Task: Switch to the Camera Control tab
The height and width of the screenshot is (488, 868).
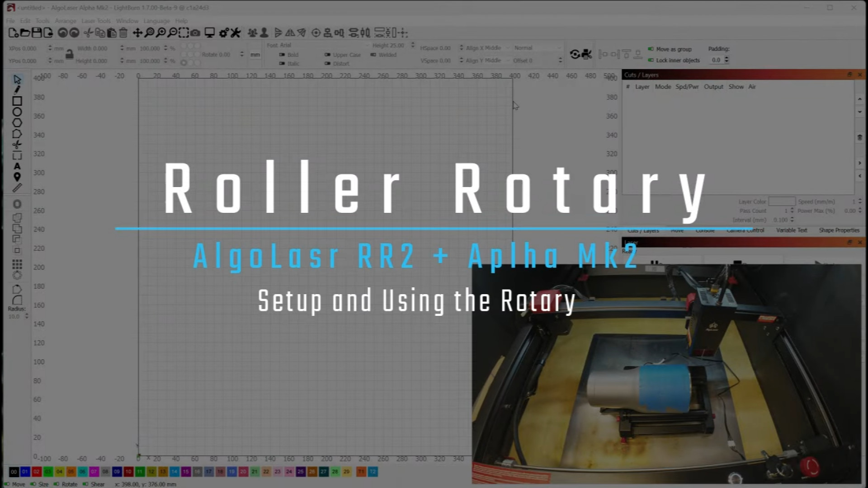Action: pos(745,230)
